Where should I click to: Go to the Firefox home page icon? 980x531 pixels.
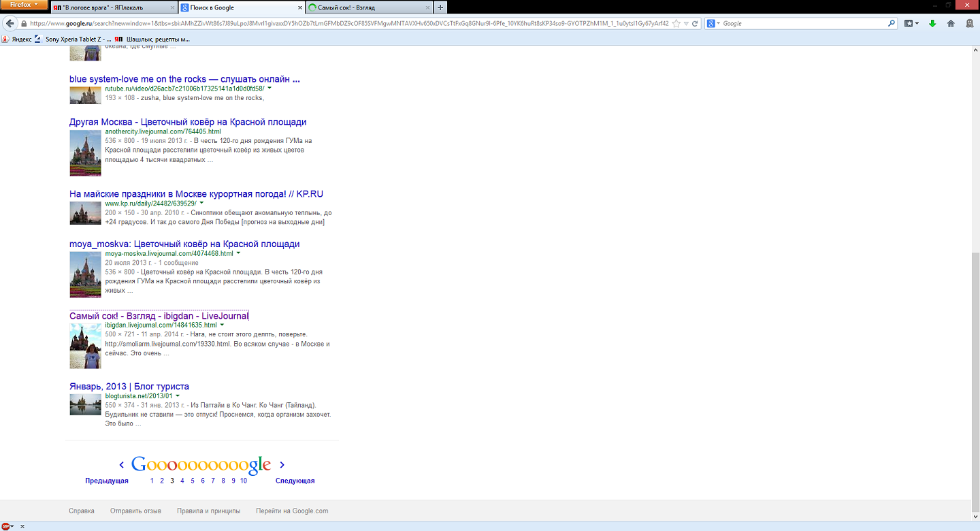(951, 23)
